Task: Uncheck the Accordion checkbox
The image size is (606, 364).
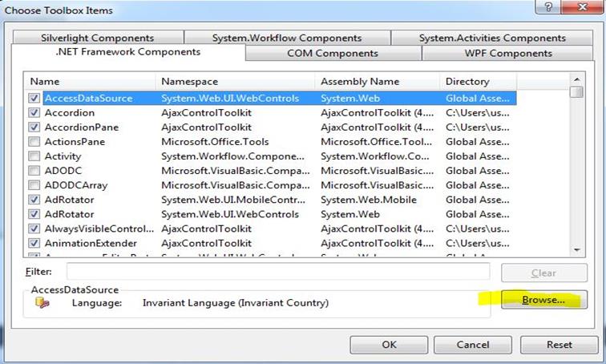Action: coord(34,112)
